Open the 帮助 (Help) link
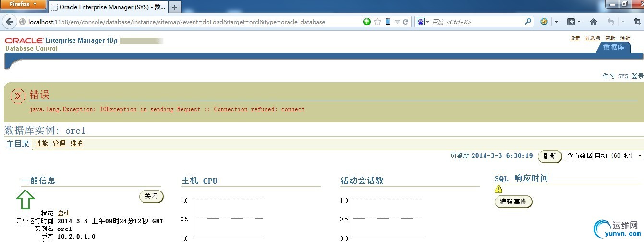The width and height of the screenshot is (644, 242). click(x=610, y=38)
